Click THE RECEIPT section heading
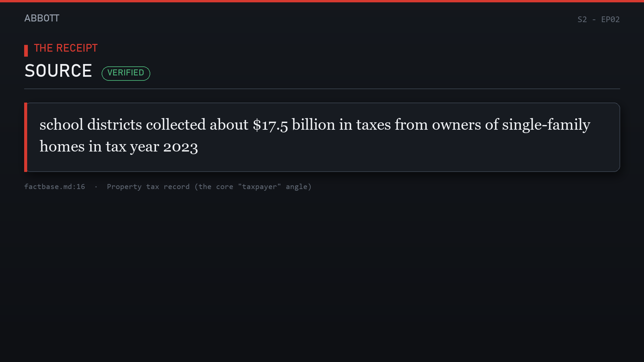The image size is (644, 362). point(66,48)
